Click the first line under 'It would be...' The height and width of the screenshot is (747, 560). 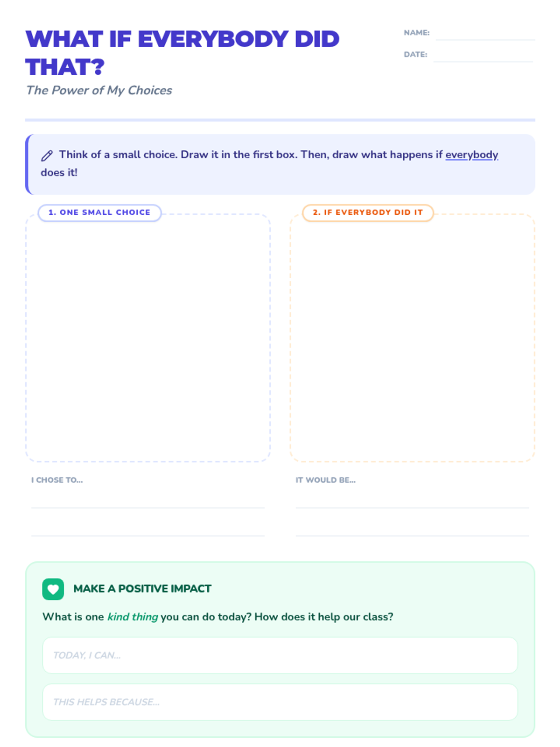pos(412,500)
